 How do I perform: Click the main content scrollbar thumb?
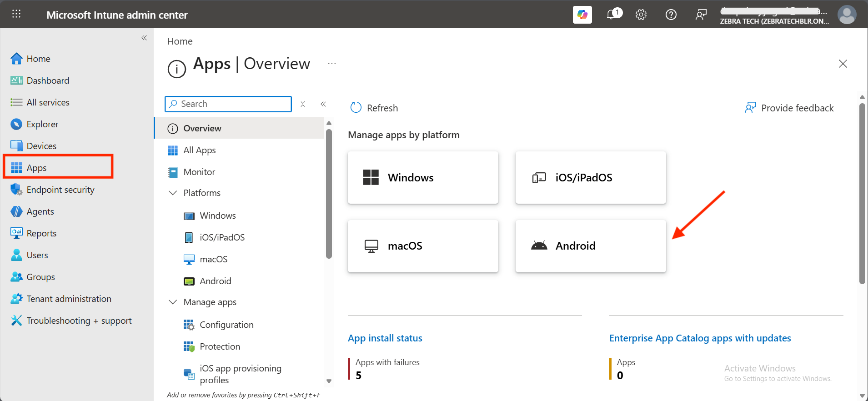click(x=862, y=194)
